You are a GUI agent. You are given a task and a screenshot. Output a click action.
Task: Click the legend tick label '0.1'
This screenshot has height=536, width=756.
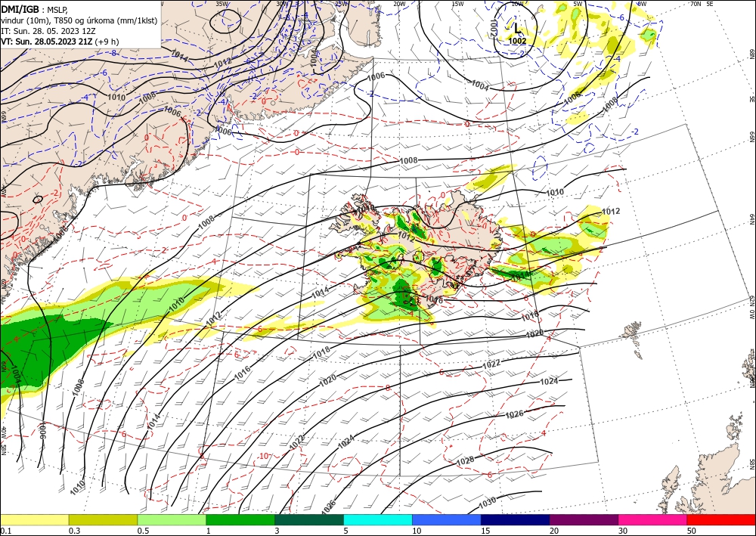coord(5,531)
